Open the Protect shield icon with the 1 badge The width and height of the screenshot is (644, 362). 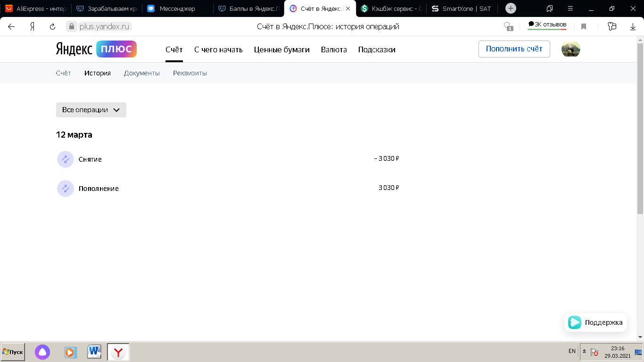(x=508, y=26)
